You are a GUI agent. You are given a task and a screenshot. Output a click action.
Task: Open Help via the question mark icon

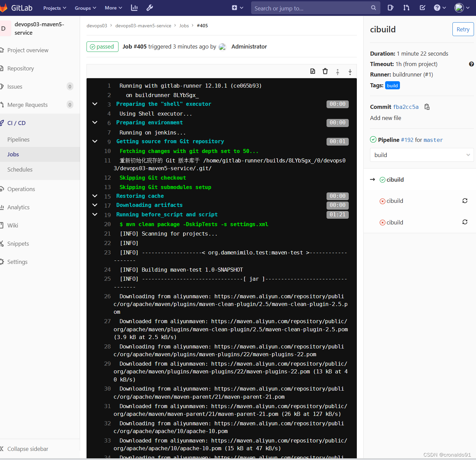point(438,8)
